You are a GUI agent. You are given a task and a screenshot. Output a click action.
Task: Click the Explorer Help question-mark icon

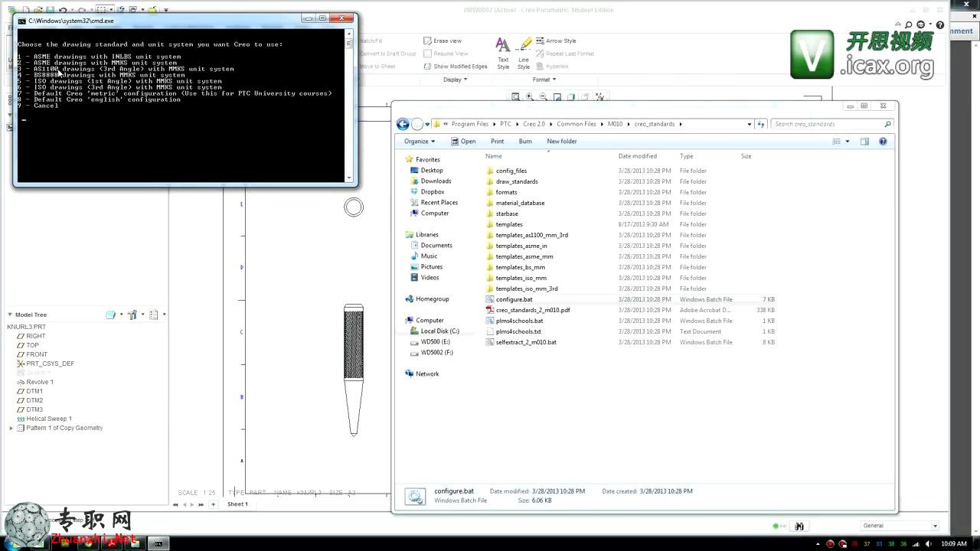point(883,142)
